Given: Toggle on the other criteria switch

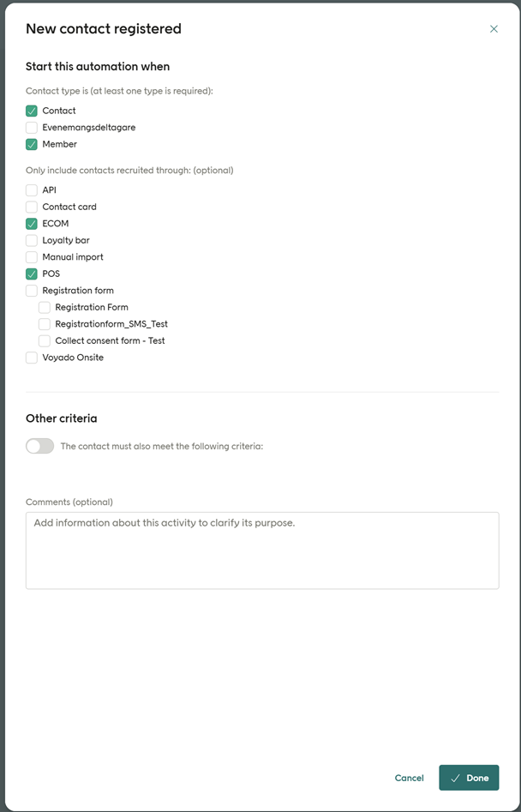Looking at the screenshot, I should click(39, 446).
